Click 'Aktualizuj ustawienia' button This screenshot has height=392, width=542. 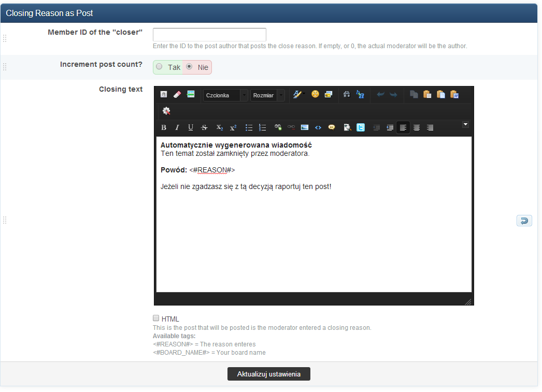pyautogui.click(x=268, y=374)
